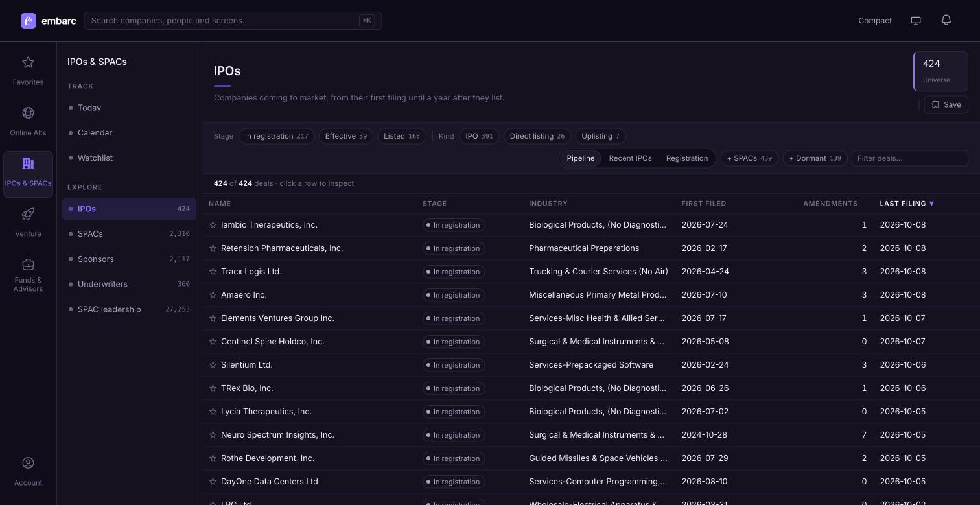Click the monitor display icon
Image resolution: width=980 pixels, height=505 pixels.
point(916,21)
